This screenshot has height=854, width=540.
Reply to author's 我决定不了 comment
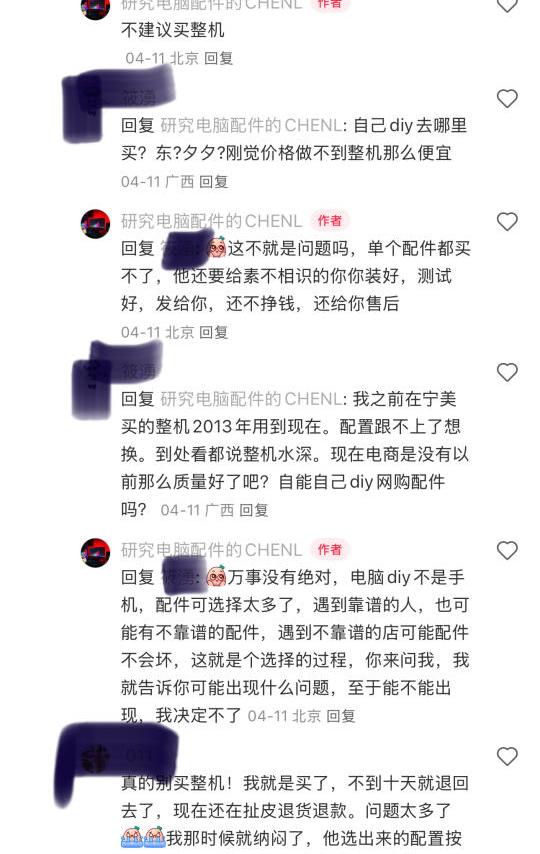point(341,716)
